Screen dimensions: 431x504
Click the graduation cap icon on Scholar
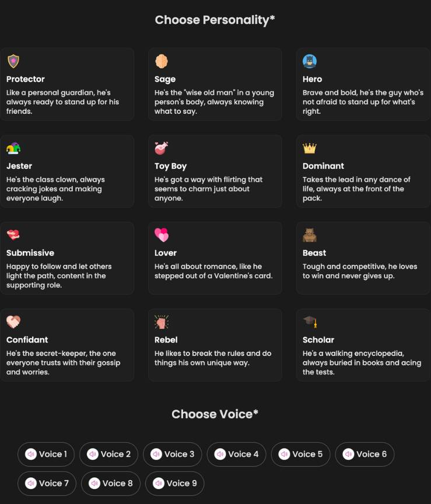[310, 321]
